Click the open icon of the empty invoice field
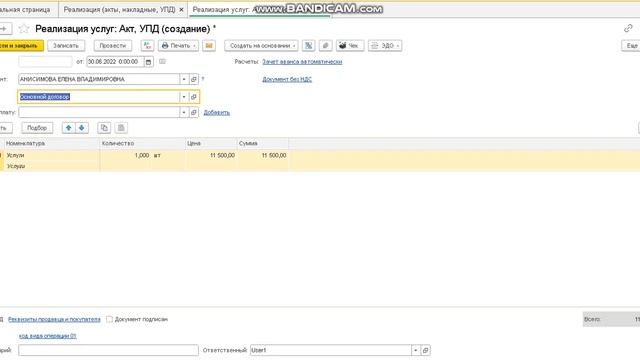640x360 pixels. 194,112
